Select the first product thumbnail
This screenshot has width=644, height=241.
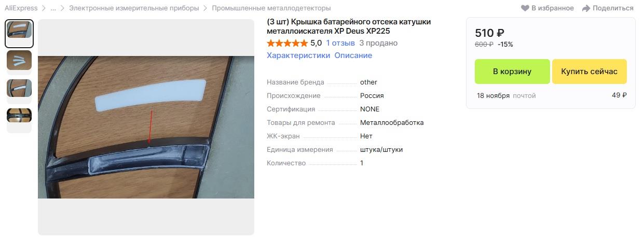coord(19,34)
